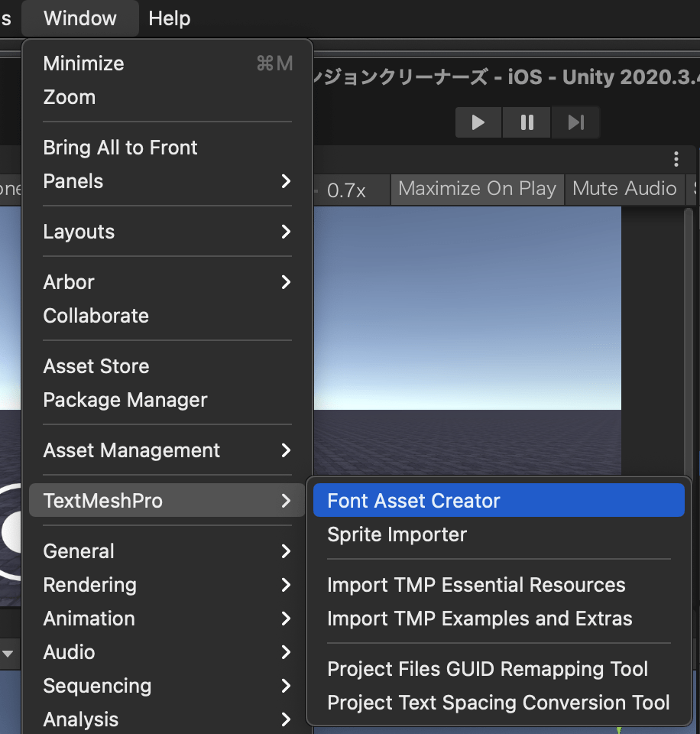Click the 0.7x scale value in Game view
The height and width of the screenshot is (734, 700).
pyautogui.click(x=346, y=190)
